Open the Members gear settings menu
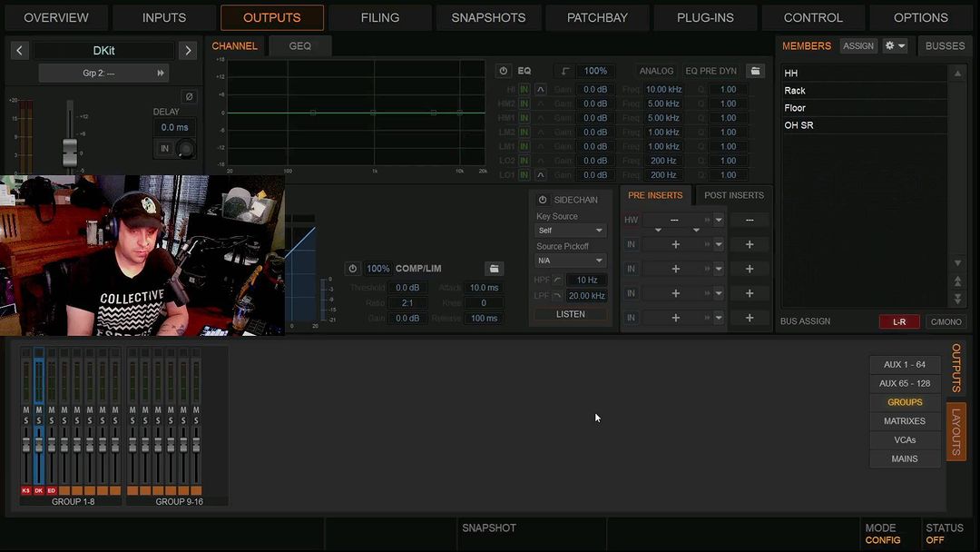 (x=895, y=46)
